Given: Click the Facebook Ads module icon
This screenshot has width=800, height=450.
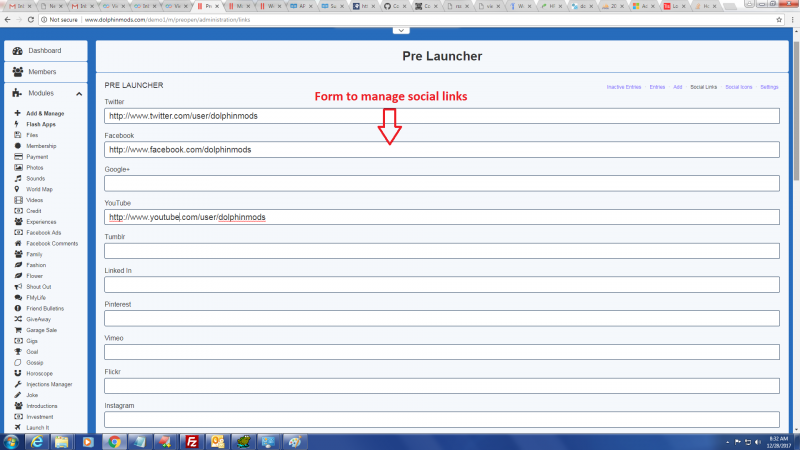Looking at the screenshot, I should [x=18, y=232].
